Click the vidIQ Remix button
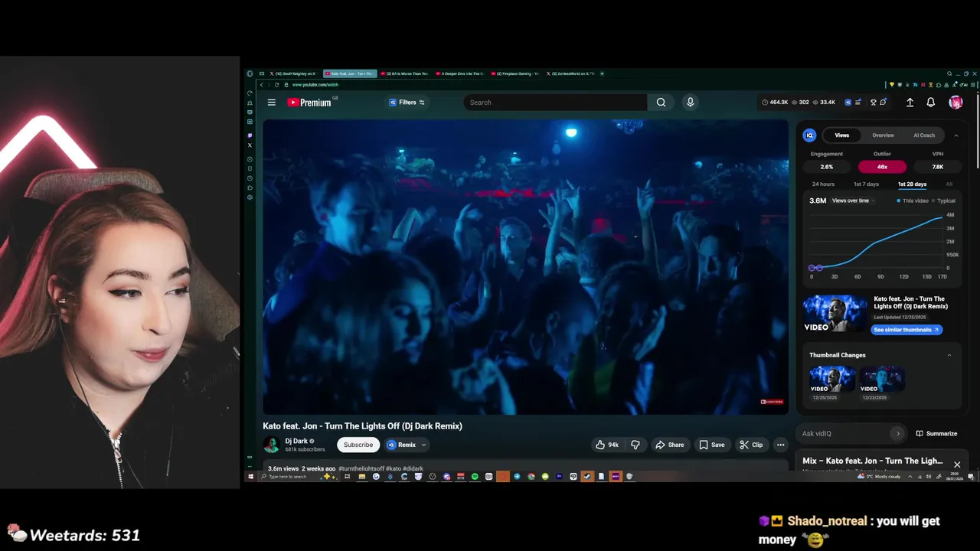The width and height of the screenshot is (980, 551). click(x=401, y=445)
